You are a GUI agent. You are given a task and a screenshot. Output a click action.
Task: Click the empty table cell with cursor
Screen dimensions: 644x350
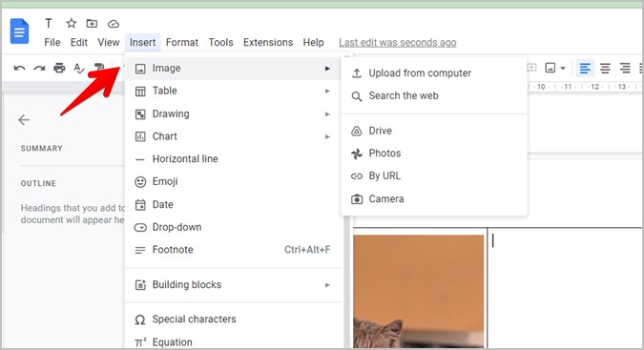[x=565, y=288]
